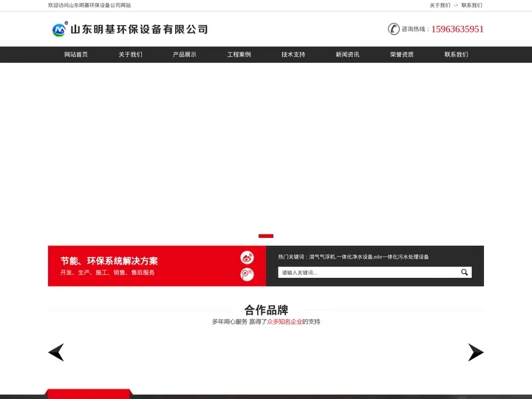Click the left arrow in brand carousel
The width and height of the screenshot is (532, 399).
point(56,352)
